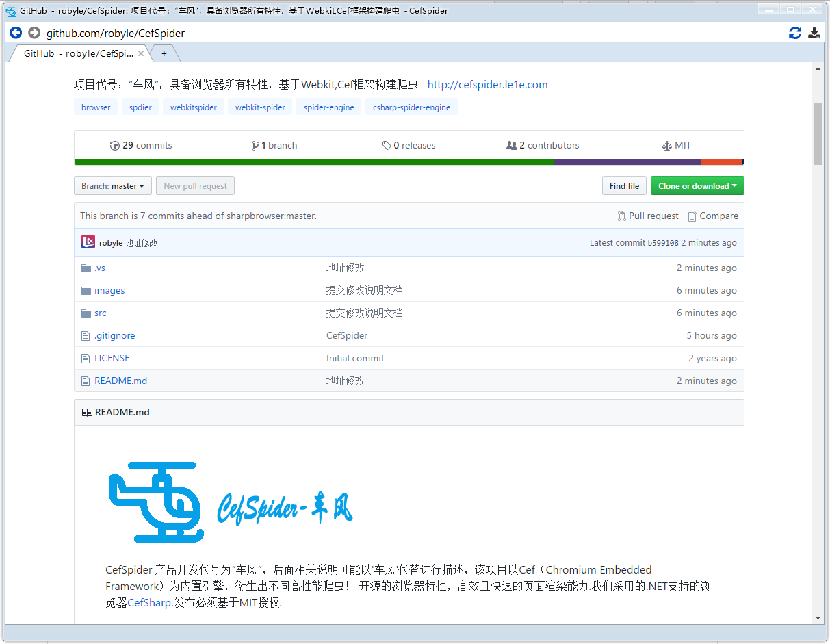Select the spider-engine topic tag
Screen dimensions: 830x644
point(329,107)
